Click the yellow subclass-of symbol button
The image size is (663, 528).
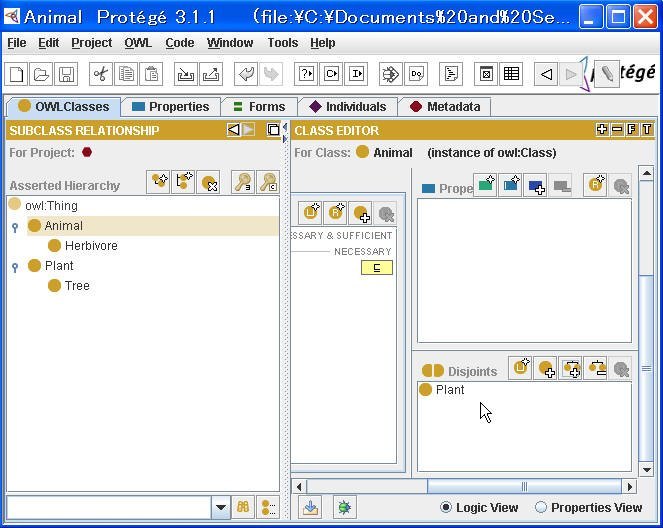377,268
